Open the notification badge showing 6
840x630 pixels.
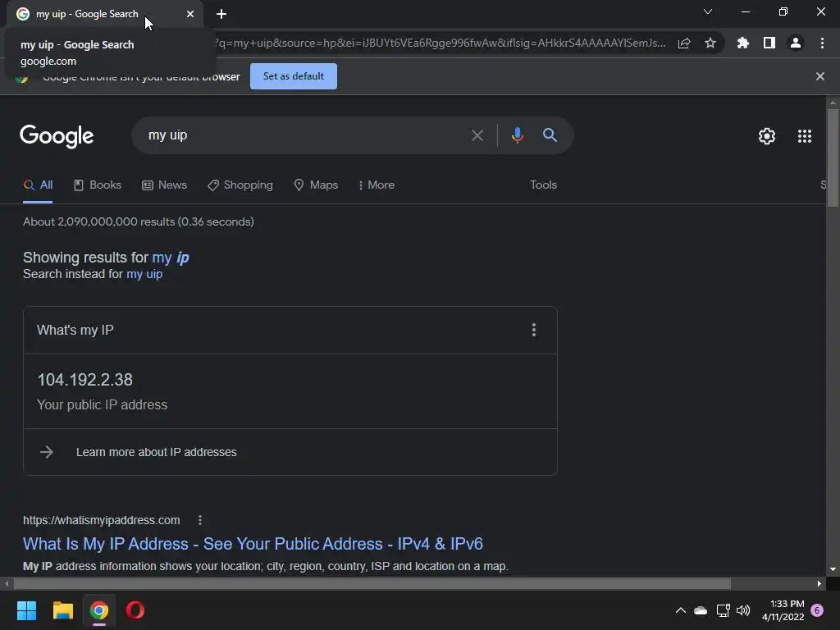click(818, 610)
